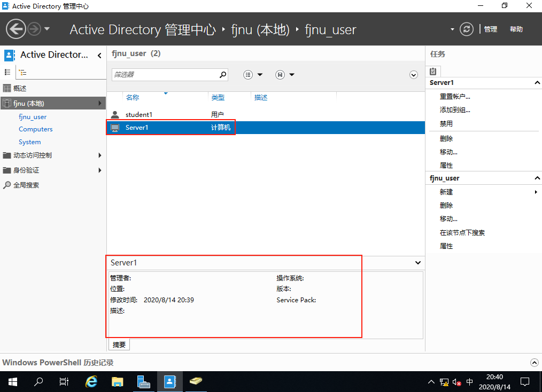Viewport: 542px width, 392px height.
Task: Sort by the 类型 column header
Action: 218,97
